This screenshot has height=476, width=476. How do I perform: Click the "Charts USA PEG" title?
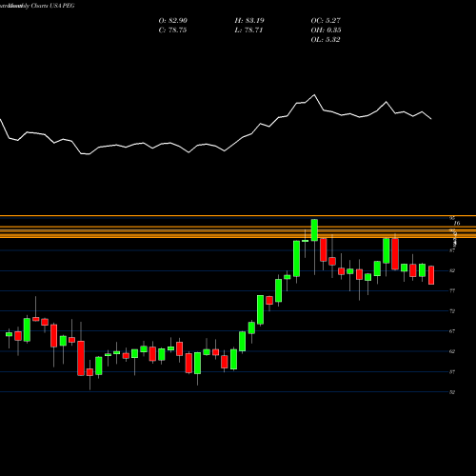coord(53,6)
